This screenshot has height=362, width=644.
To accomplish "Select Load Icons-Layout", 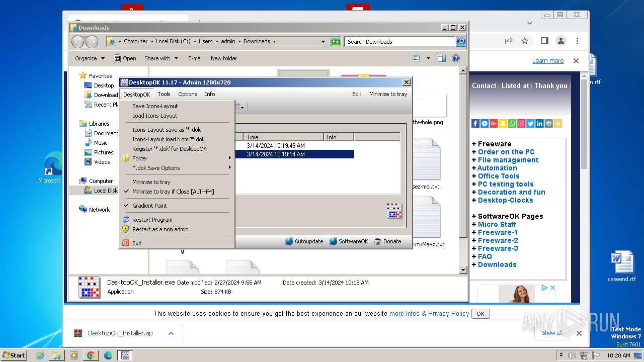I will point(155,116).
